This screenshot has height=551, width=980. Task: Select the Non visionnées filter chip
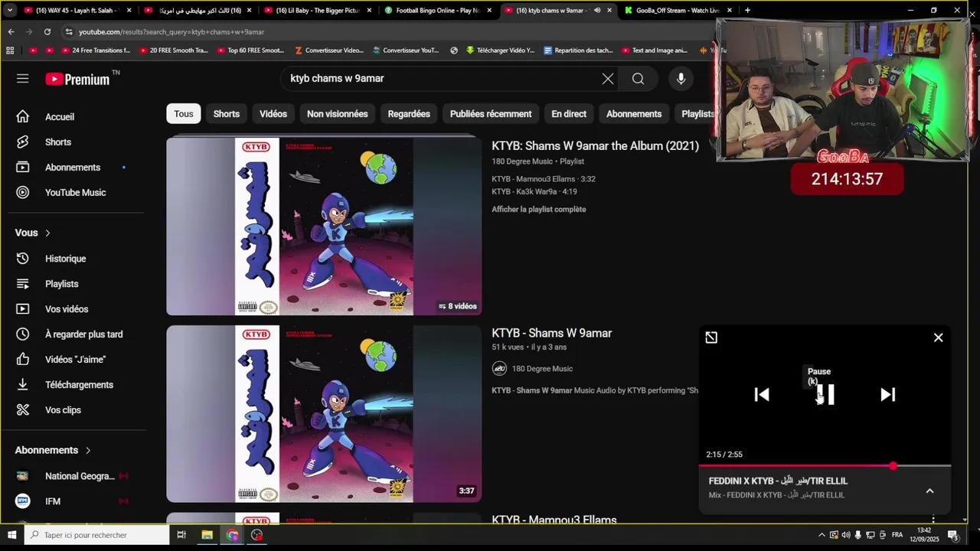[338, 114]
